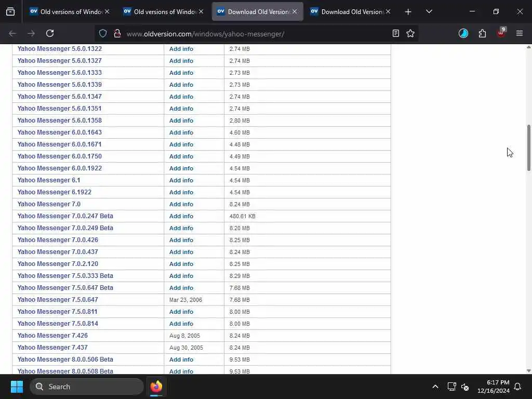Open Yahoo Messenger 5.6.0.1339 link
The width and height of the screenshot is (532, 399).
(x=60, y=85)
